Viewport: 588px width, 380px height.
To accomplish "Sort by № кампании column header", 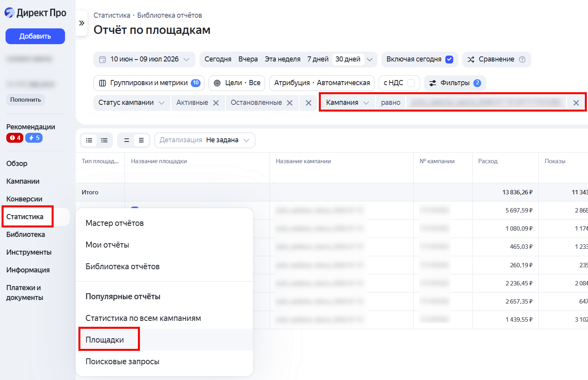I will (x=437, y=161).
